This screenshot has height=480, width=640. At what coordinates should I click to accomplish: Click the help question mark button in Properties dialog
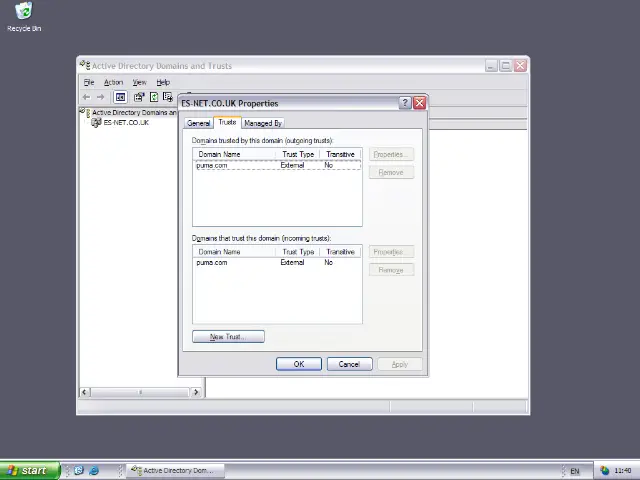tap(404, 103)
